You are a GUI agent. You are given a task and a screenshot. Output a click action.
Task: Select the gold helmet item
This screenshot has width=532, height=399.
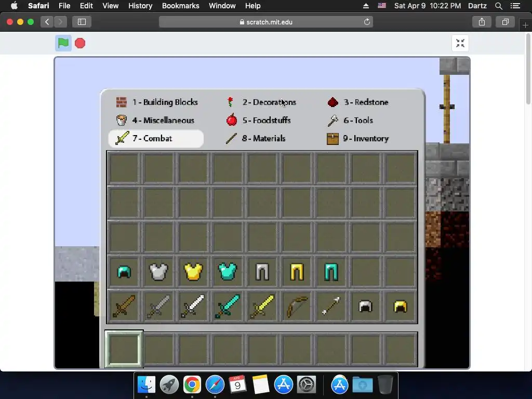(x=401, y=307)
